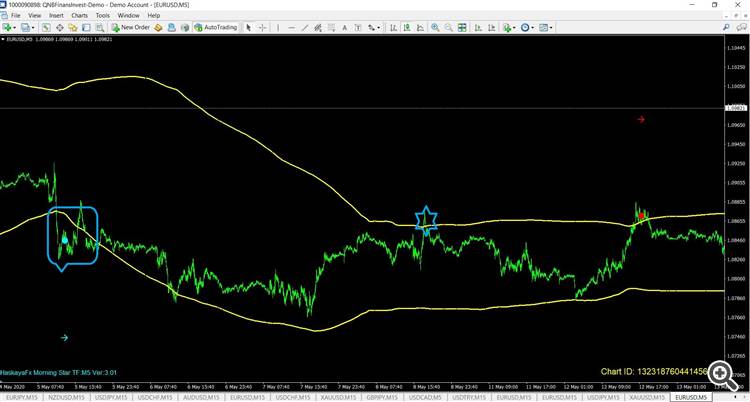Image resolution: width=750 pixels, height=402 pixels.
Task: Expand the Indicators dropdown arrow
Action: [514, 28]
